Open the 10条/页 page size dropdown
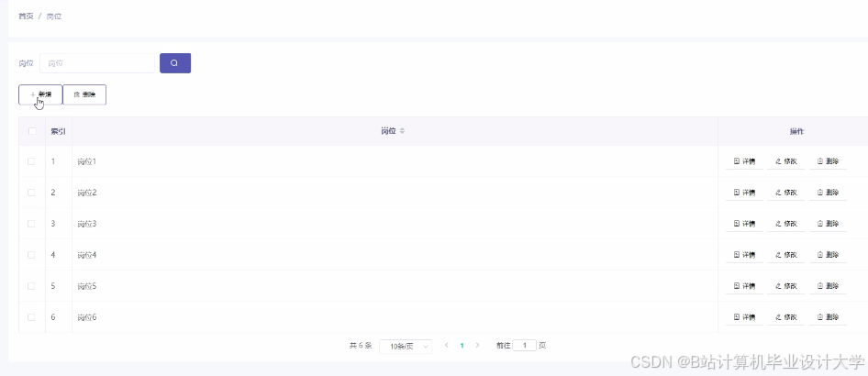This screenshot has height=376, width=868. 406,346
